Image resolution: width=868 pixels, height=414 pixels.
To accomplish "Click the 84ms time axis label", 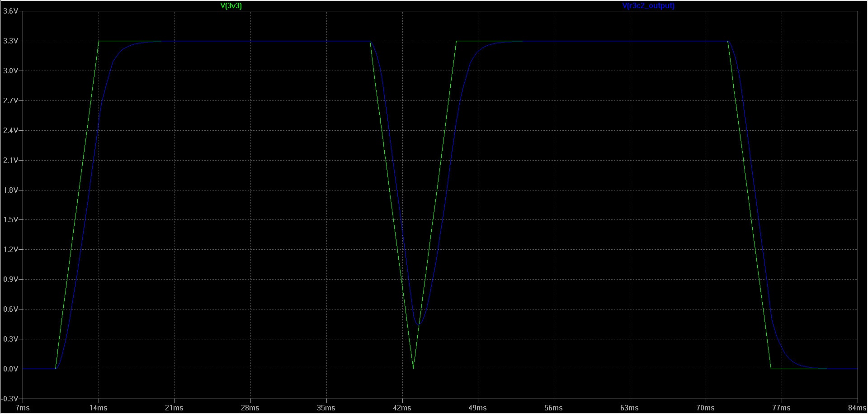I will [857, 408].
